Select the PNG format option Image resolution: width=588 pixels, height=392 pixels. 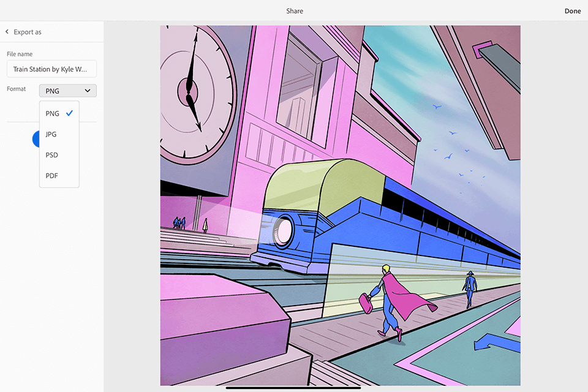coord(53,113)
